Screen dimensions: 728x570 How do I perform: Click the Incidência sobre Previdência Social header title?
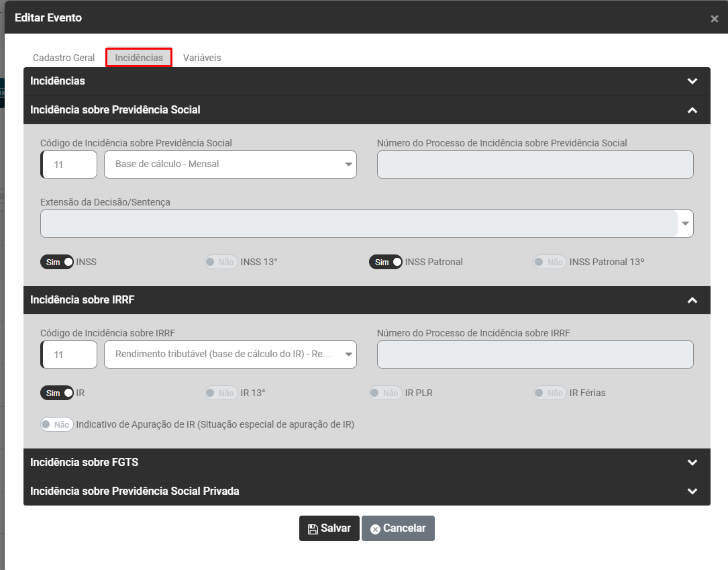(x=115, y=109)
